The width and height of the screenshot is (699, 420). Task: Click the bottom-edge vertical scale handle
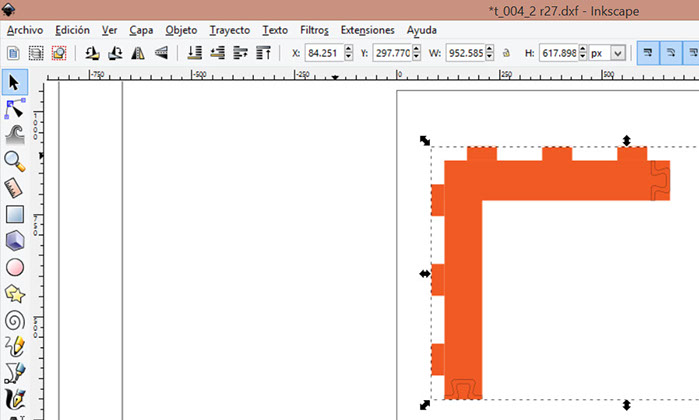tap(626, 405)
